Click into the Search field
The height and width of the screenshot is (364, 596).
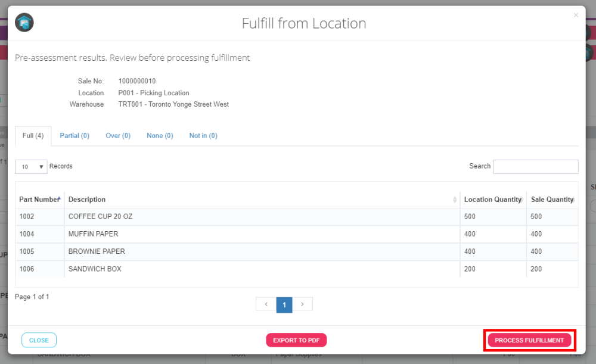point(535,167)
